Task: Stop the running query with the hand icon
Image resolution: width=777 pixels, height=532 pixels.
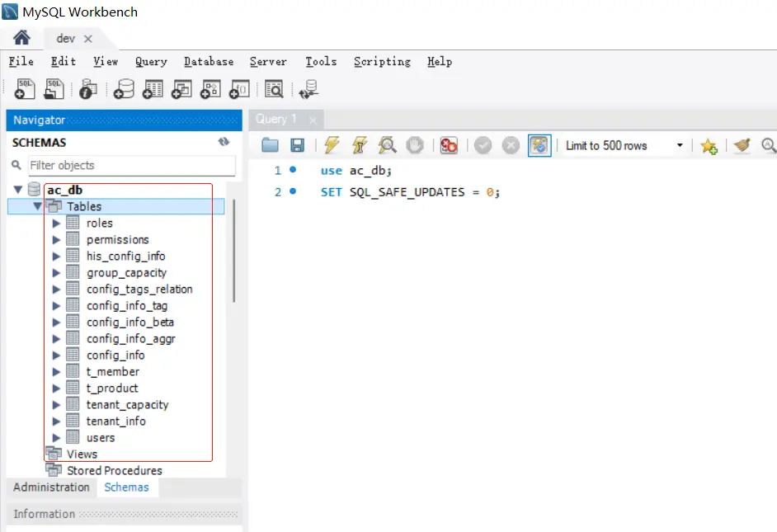Action: point(415,145)
